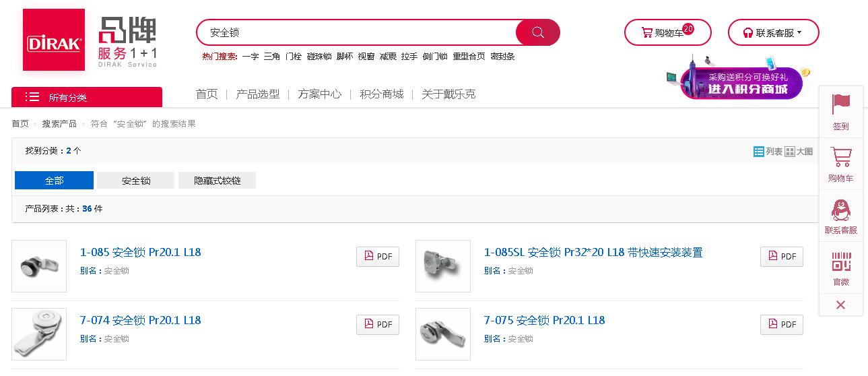Select the 安全锁 category tab
Viewport: 868px width, 376px height.
135,181
